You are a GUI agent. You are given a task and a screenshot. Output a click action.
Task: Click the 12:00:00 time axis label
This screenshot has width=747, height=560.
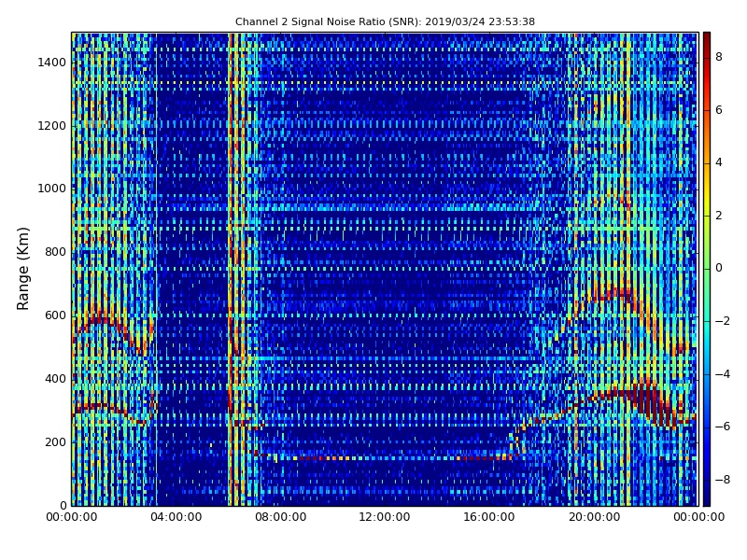pyautogui.click(x=385, y=517)
